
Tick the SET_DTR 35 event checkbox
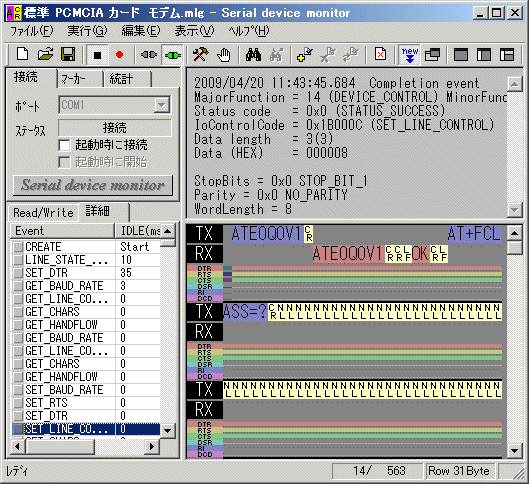coord(18,273)
